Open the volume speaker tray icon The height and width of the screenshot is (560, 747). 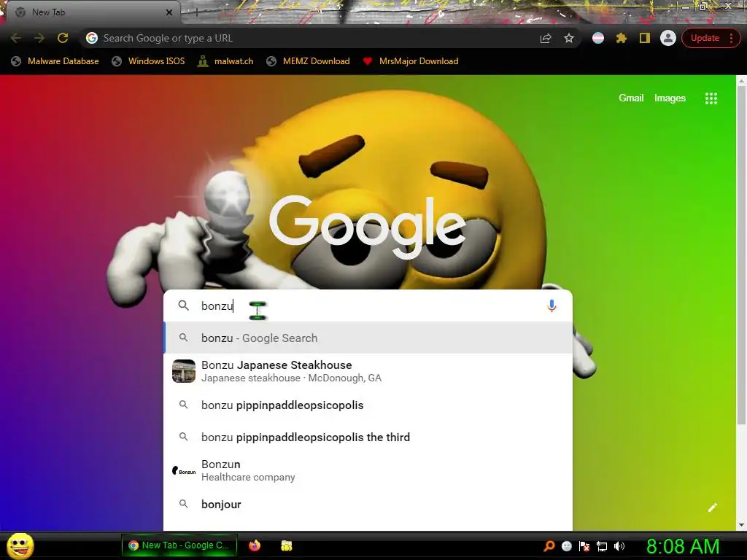(619, 546)
